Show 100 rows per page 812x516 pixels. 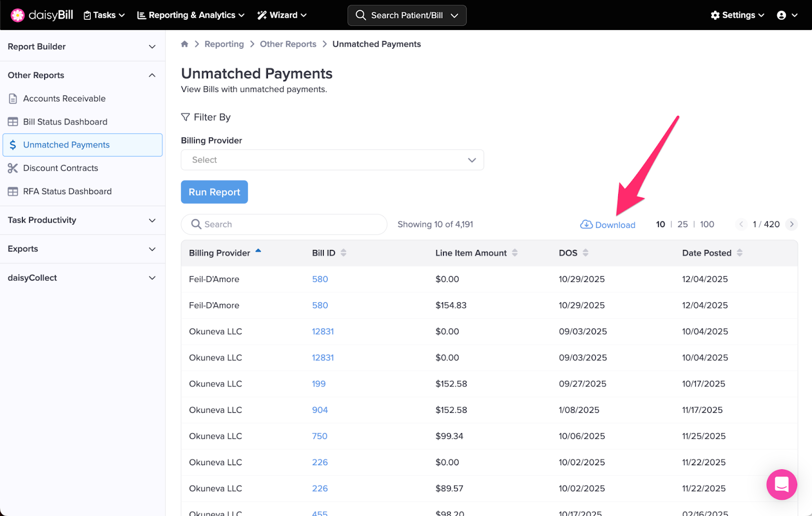[707, 224]
